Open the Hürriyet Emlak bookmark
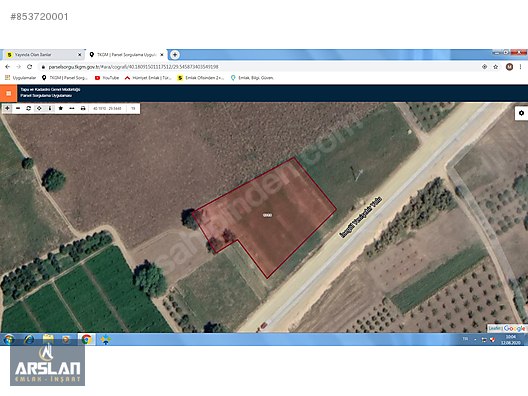 (x=148, y=78)
